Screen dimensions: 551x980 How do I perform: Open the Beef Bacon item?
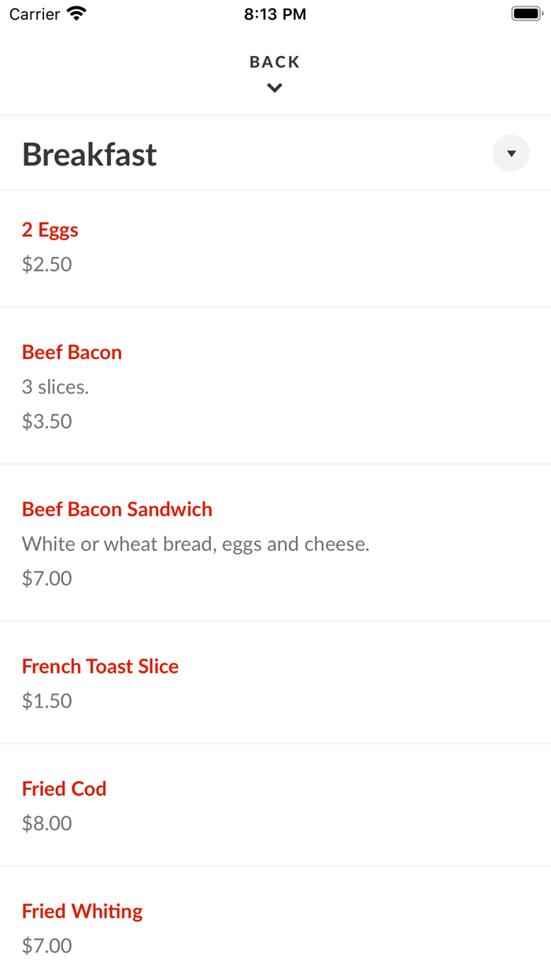72,352
